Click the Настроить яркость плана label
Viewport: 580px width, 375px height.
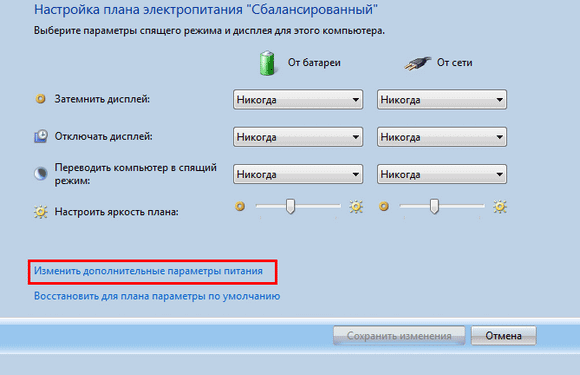coord(117,212)
